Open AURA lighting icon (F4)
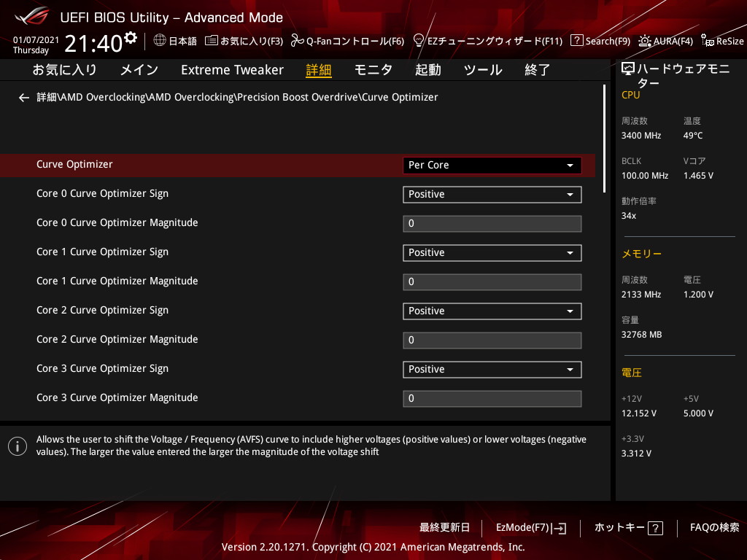This screenshot has height=560, width=747. click(645, 41)
